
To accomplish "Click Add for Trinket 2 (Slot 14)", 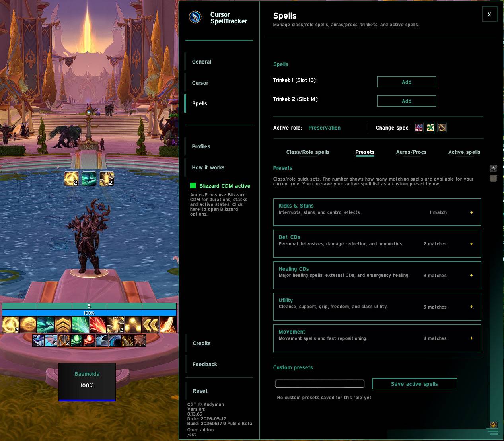I will coord(407,101).
